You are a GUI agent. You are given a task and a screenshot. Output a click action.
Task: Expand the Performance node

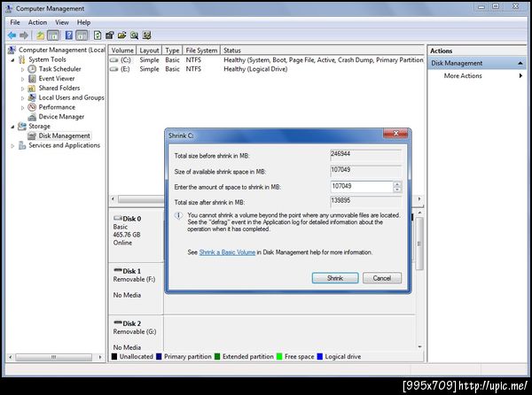click(23, 108)
